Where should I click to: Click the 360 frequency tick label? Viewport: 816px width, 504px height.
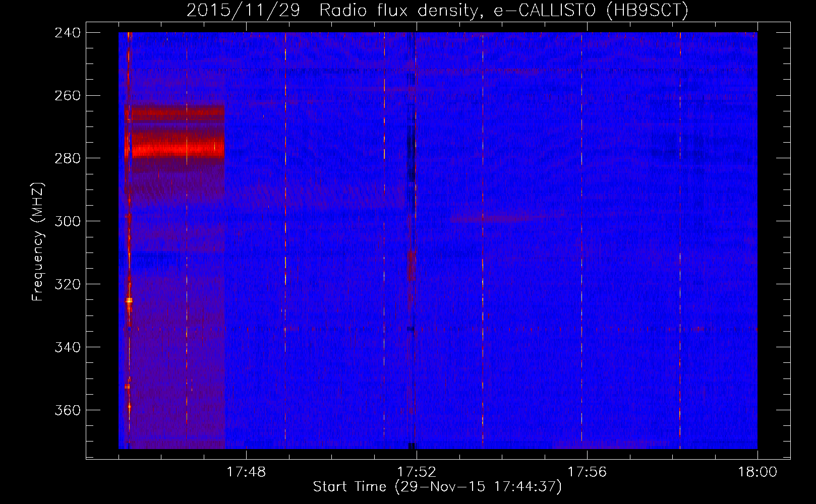click(x=68, y=410)
